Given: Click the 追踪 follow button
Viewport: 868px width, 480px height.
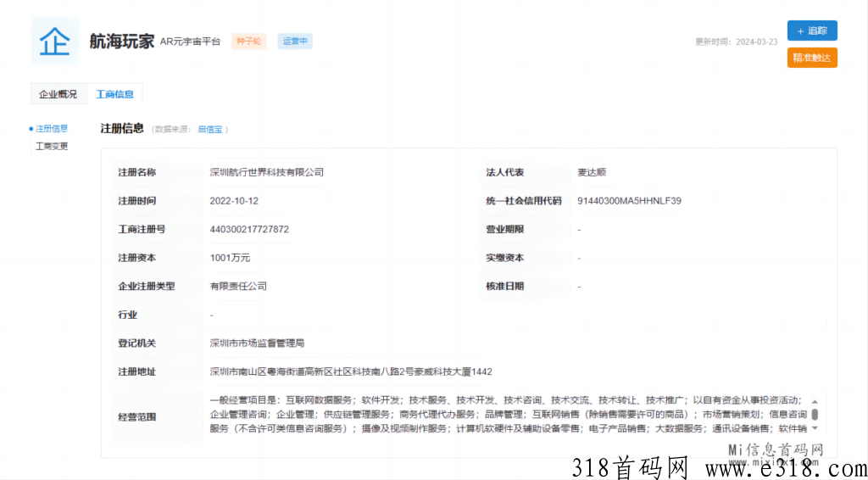Looking at the screenshot, I should (812, 31).
